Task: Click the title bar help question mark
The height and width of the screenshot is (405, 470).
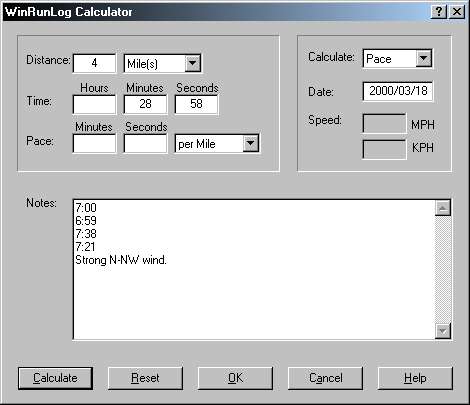Action: point(439,12)
